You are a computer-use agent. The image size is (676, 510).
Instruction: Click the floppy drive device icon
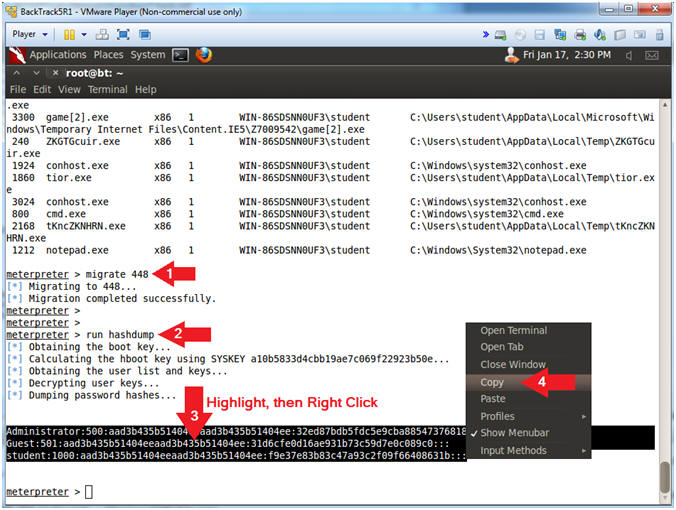[x=540, y=35]
